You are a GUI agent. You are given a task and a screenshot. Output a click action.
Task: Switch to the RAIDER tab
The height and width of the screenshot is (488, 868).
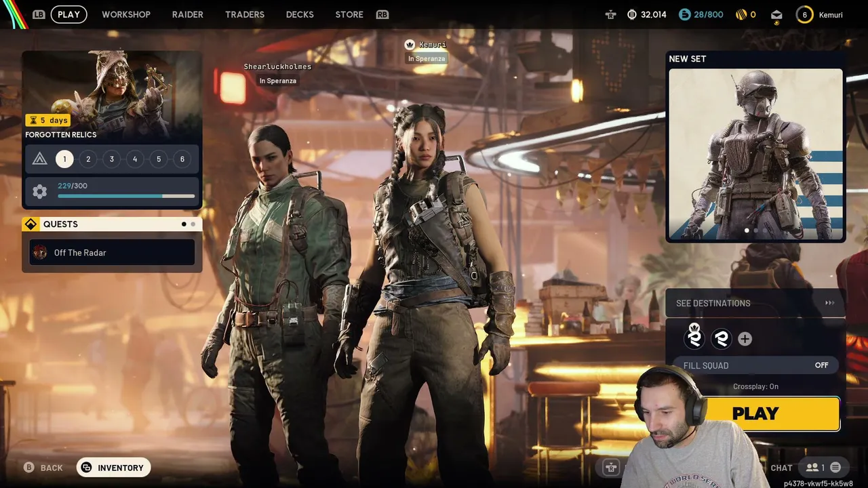tap(188, 14)
